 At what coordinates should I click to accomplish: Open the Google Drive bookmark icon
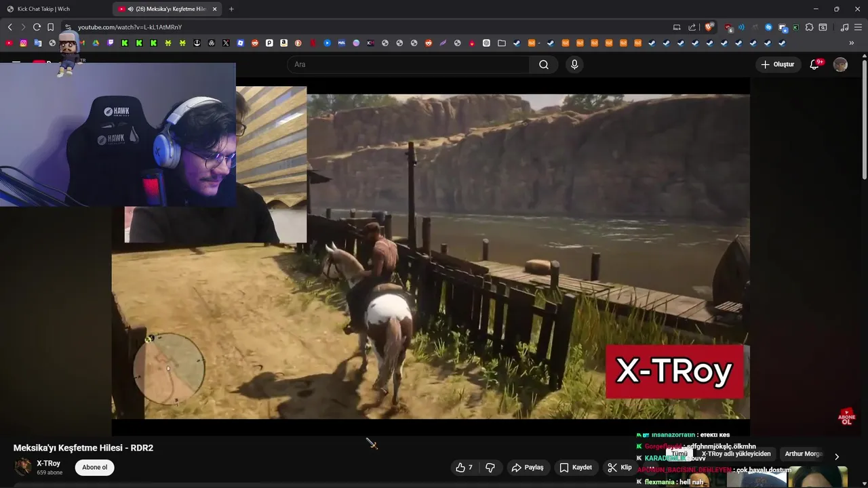click(96, 43)
